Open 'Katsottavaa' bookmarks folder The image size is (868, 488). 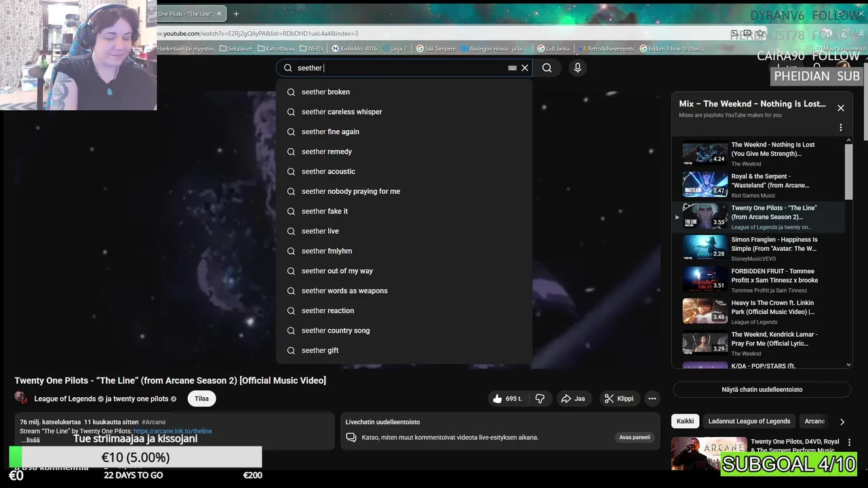pos(276,49)
